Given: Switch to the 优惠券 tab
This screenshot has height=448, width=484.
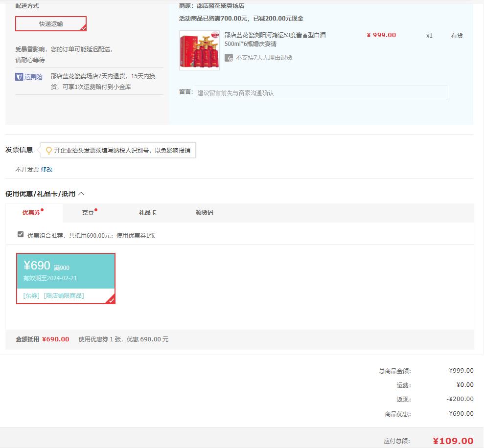Looking at the screenshot, I should (x=34, y=213).
